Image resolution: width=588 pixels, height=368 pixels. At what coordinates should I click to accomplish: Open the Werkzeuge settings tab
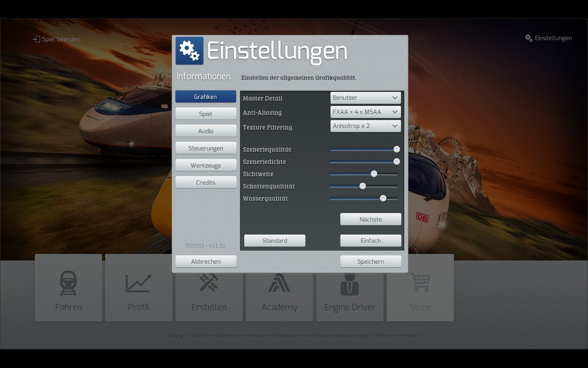[206, 165]
